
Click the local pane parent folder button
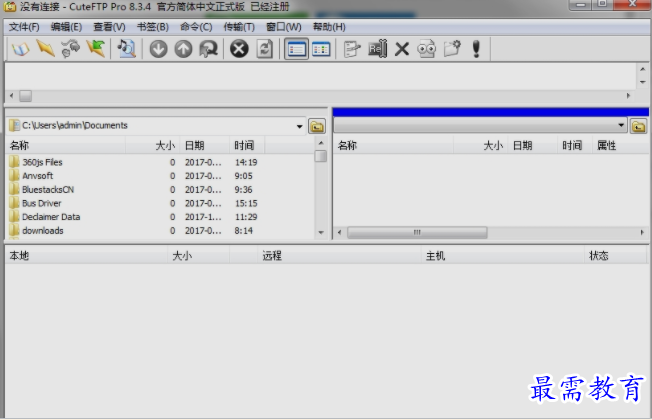(317, 126)
